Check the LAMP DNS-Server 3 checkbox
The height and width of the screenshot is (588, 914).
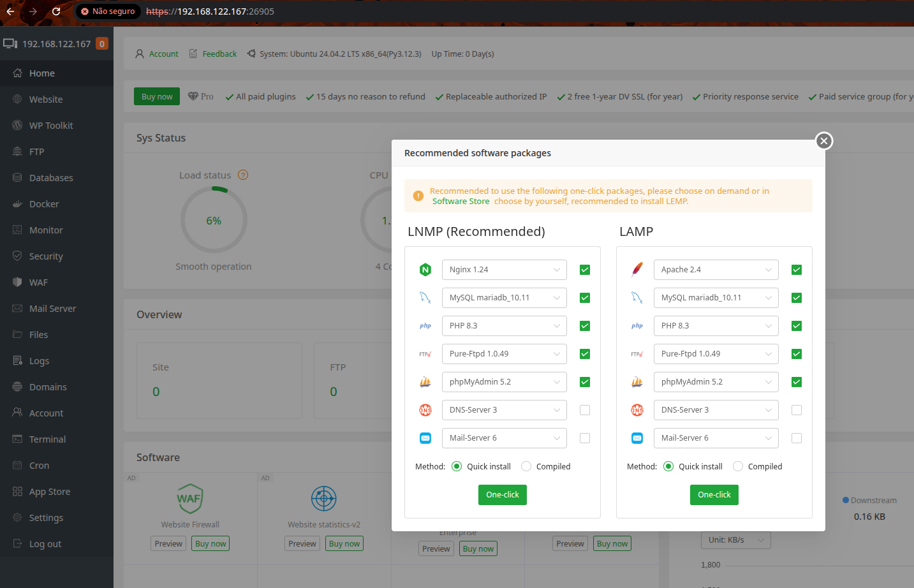[797, 410]
